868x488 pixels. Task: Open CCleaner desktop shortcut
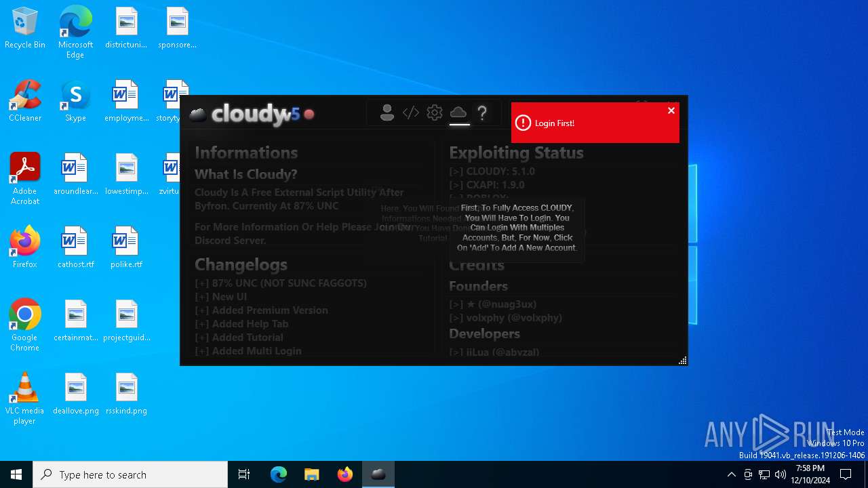pos(25,101)
